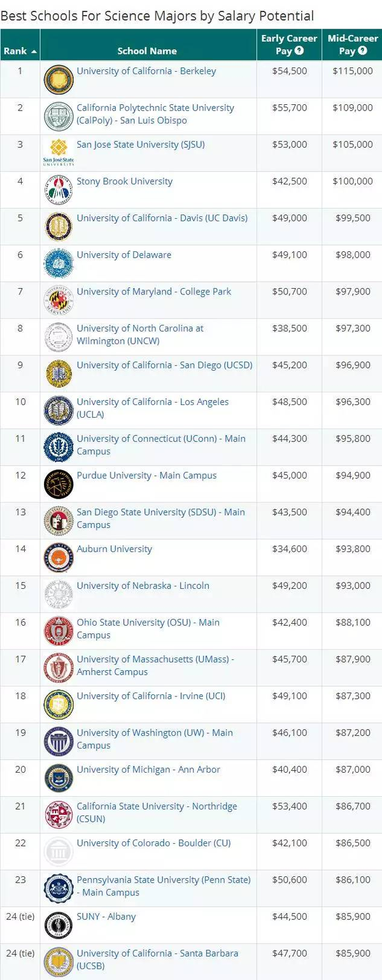The width and height of the screenshot is (382, 980).
Task: Click the San Jose State University logo
Action: 59,152
